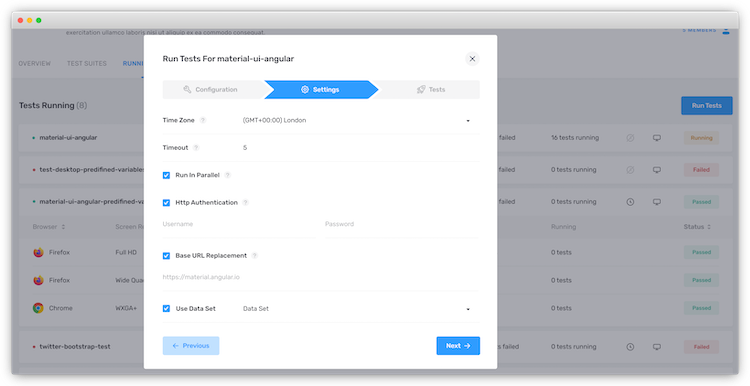Viewport: 750px width, 386px height.
Task: Click the Username field
Action: pos(239,224)
